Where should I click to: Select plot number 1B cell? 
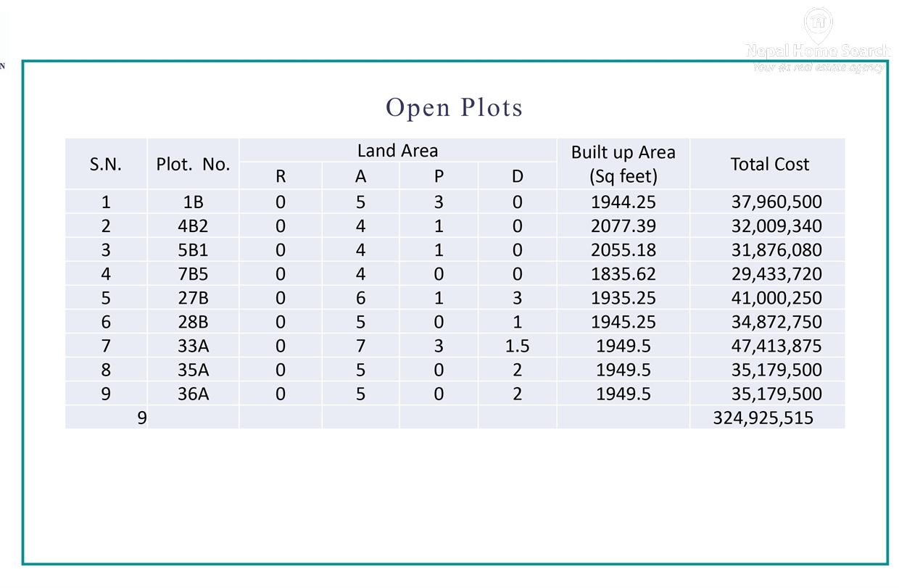[x=193, y=202]
